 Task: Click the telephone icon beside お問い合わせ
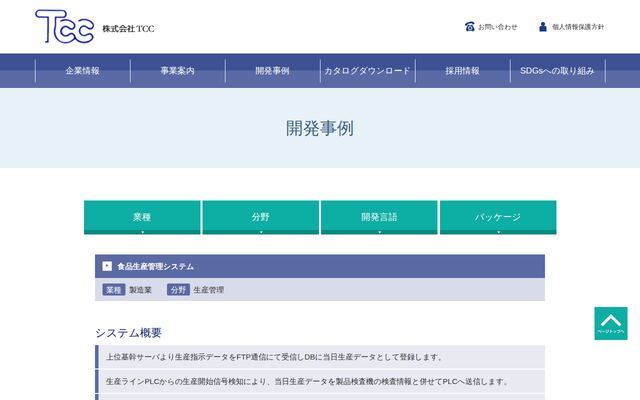pos(470,27)
